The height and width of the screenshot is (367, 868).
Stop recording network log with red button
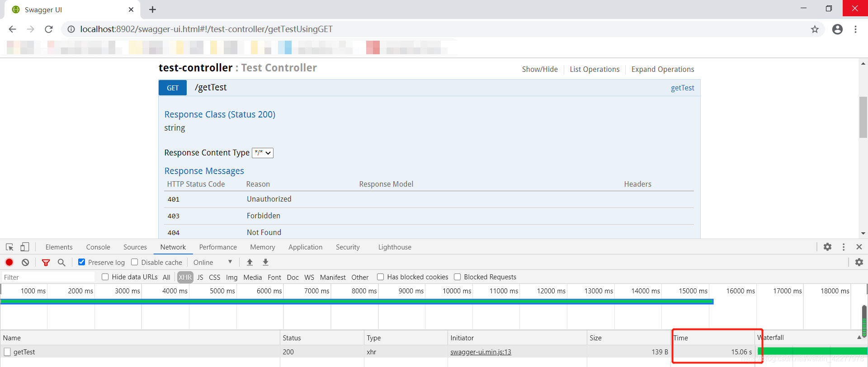coord(9,262)
